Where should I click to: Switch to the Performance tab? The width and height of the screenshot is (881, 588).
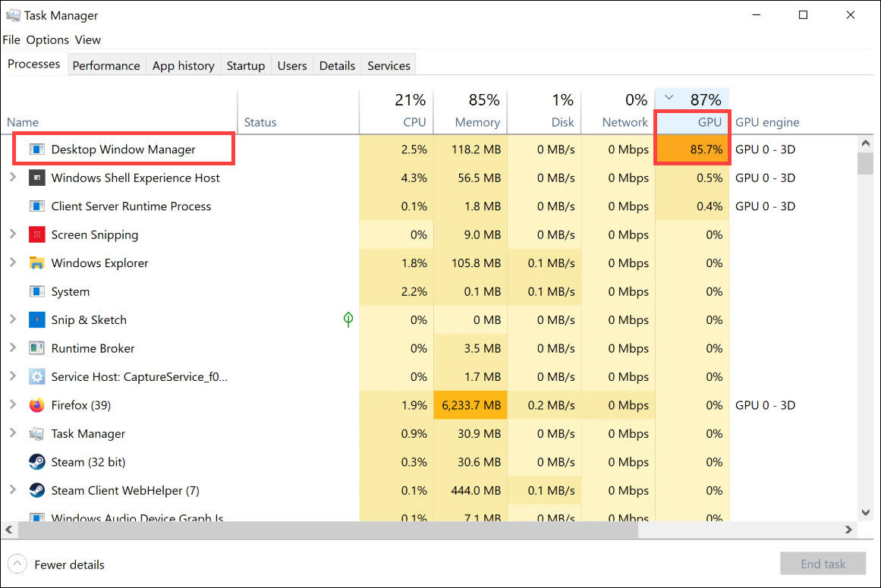click(x=106, y=65)
